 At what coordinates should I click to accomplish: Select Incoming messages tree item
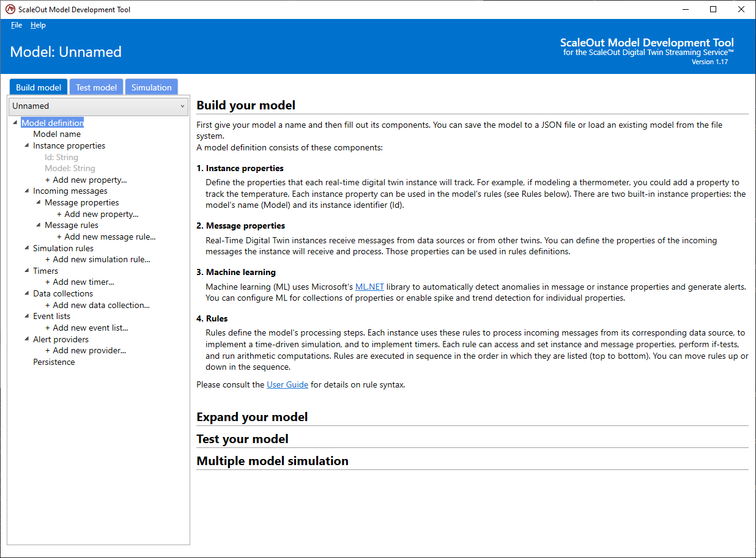tap(70, 191)
